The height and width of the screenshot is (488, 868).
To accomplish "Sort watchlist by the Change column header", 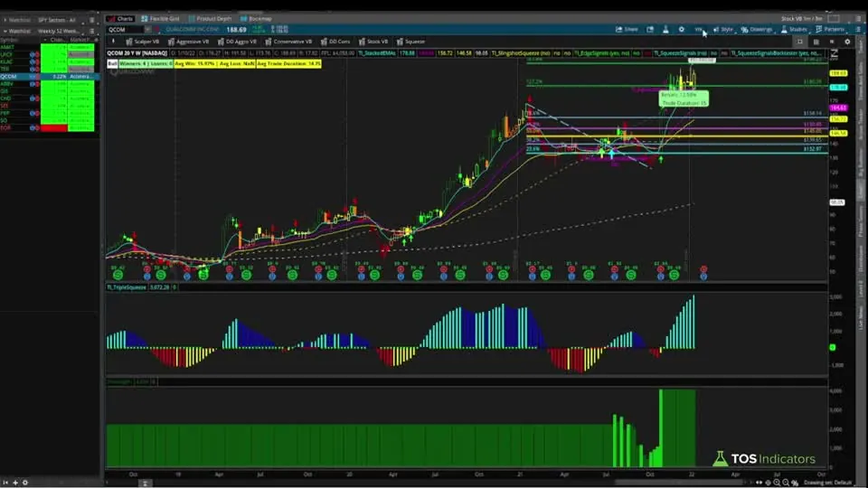I will click(x=57, y=40).
